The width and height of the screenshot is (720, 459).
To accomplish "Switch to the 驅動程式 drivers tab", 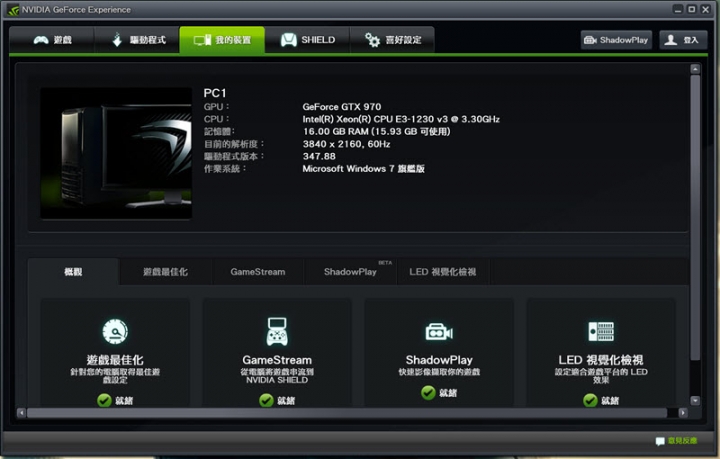I will pos(137,40).
